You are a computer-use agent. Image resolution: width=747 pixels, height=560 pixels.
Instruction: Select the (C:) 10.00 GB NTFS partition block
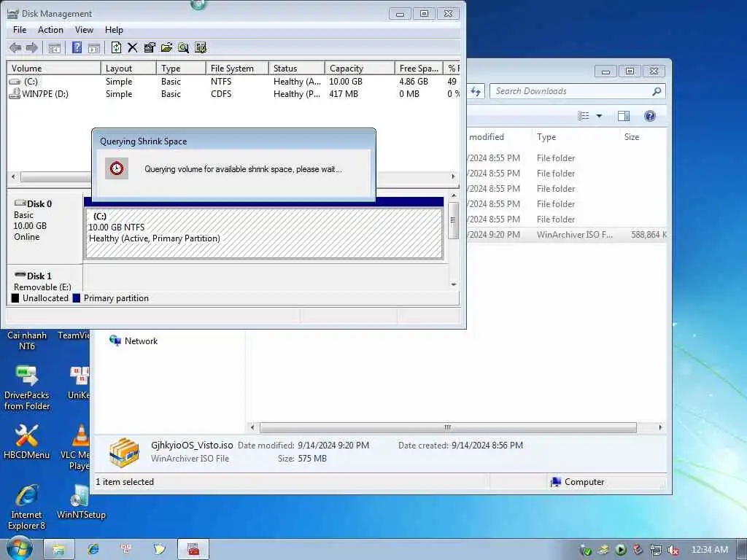tap(264, 234)
